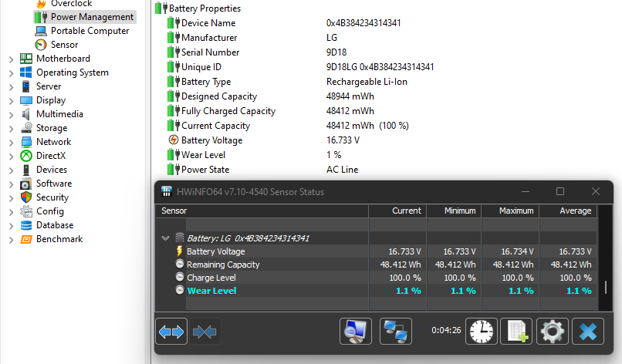Click the Storage drive icon

(26, 128)
